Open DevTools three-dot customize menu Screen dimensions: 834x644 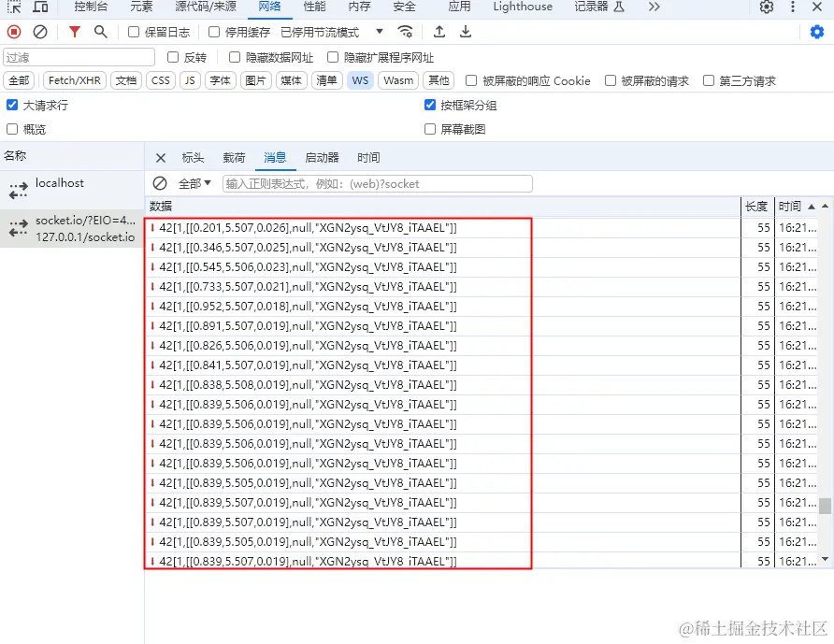(x=793, y=7)
